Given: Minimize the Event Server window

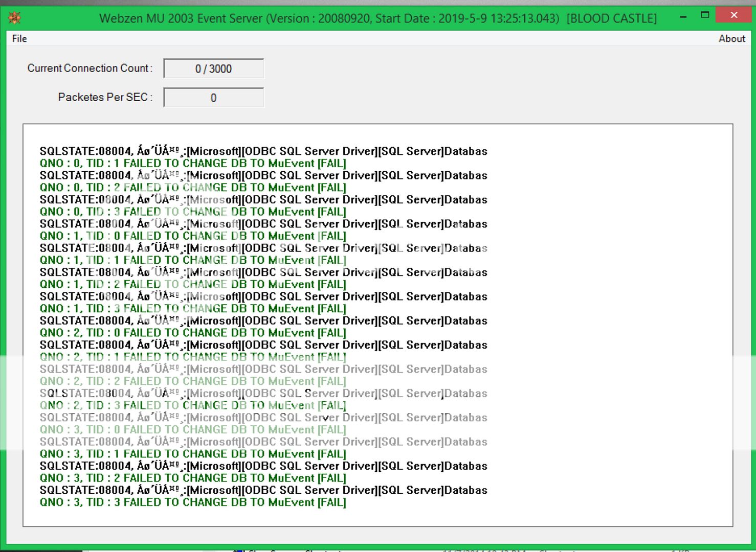Looking at the screenshot, I should 683,17.
